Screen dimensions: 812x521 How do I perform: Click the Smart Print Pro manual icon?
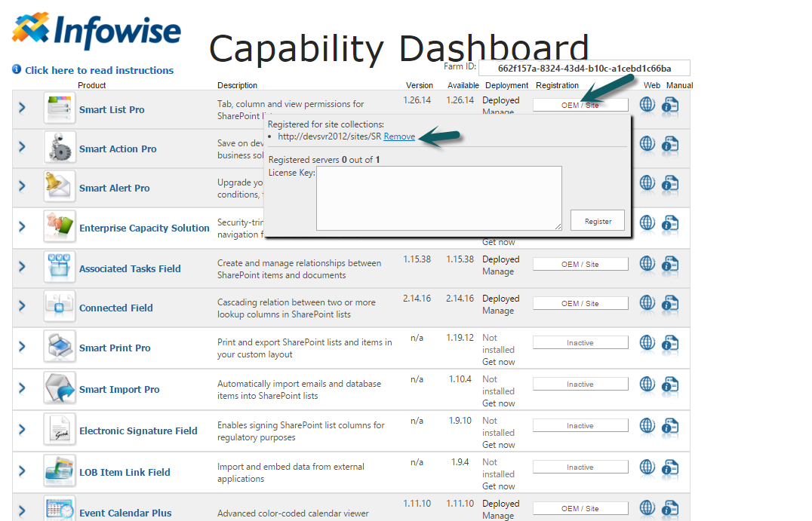(x=670, y=343)
